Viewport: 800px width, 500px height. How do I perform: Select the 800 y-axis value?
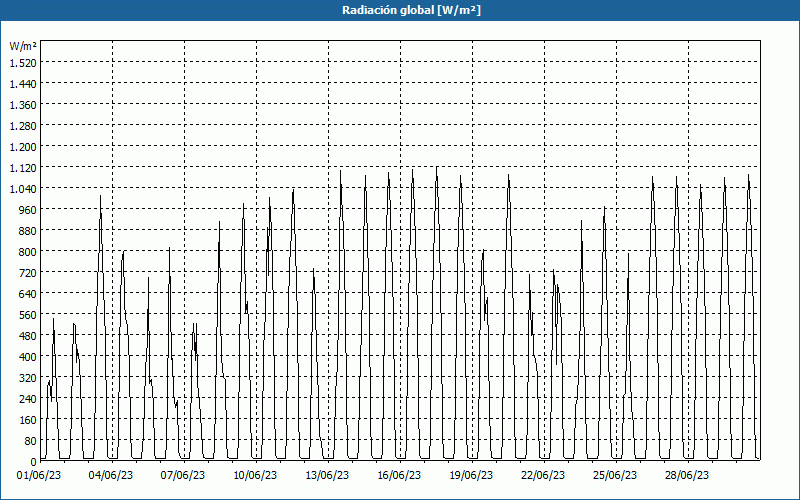(28, 252)
